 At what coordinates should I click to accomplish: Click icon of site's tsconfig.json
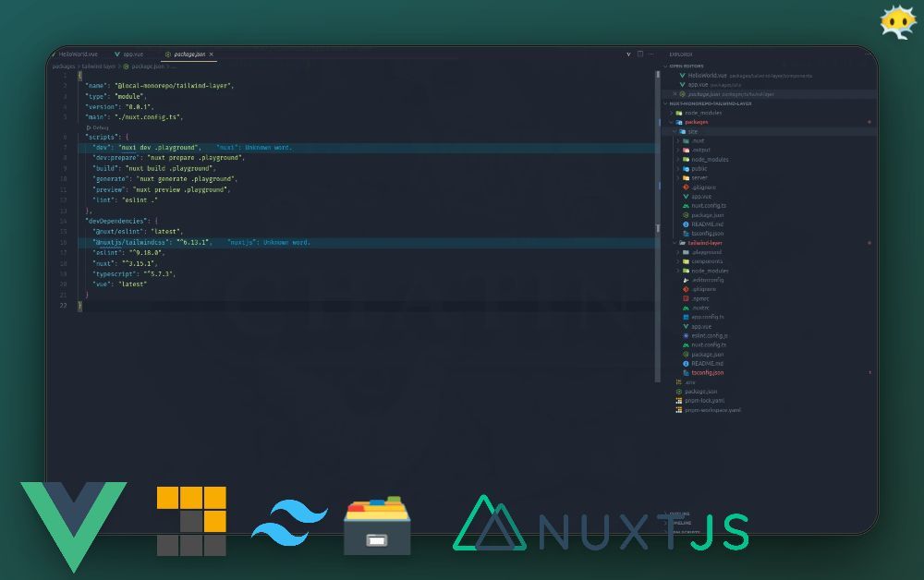686,234
